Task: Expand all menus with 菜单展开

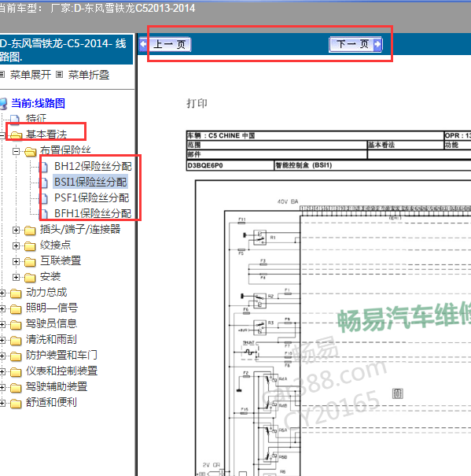Action: coord(31,75)
